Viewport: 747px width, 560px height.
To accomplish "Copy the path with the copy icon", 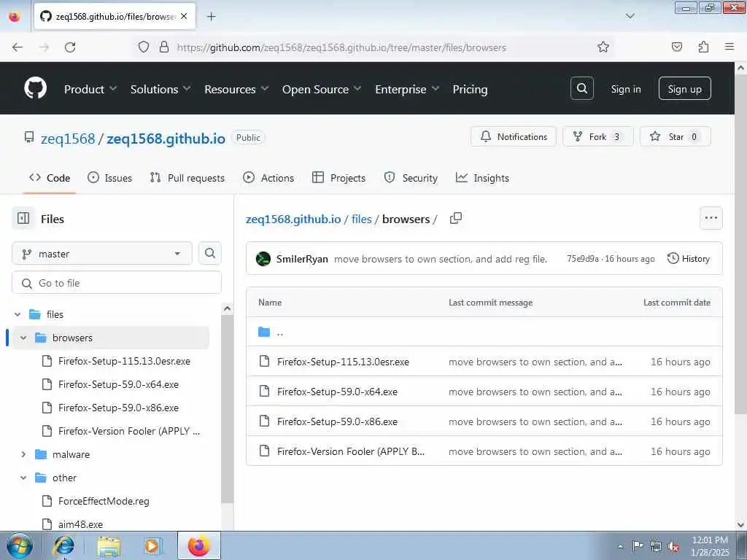I will point(456,218).
